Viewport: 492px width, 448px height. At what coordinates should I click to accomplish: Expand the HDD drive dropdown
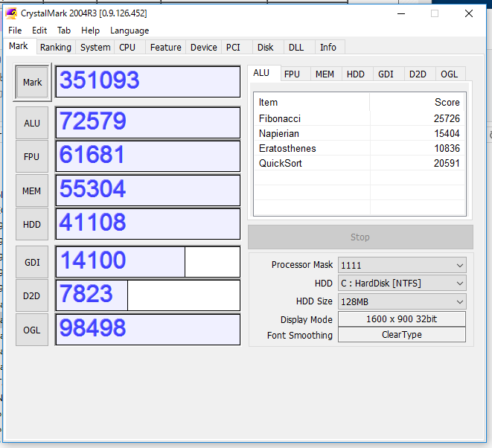[402, 284]
